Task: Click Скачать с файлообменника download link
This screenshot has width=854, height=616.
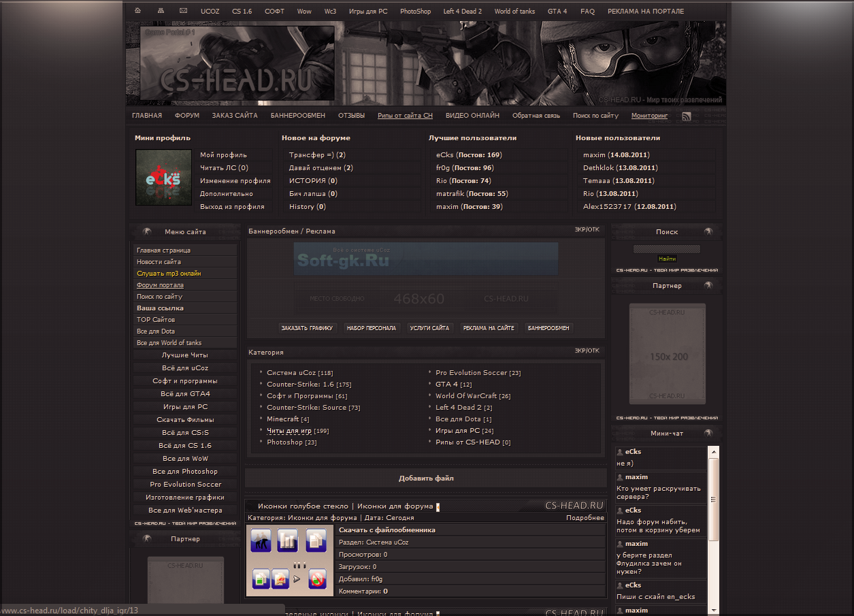Action: click(x=387, y=530)
